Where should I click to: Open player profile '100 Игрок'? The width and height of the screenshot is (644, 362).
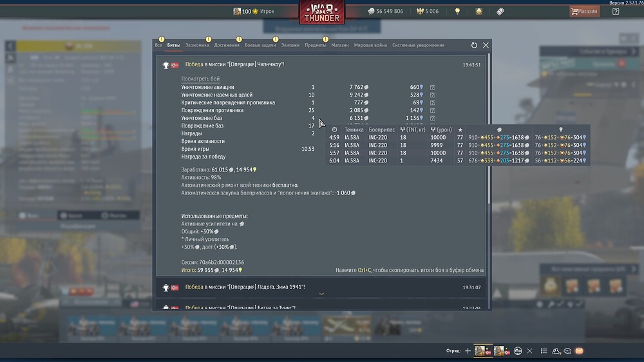(x=254, y=12)
